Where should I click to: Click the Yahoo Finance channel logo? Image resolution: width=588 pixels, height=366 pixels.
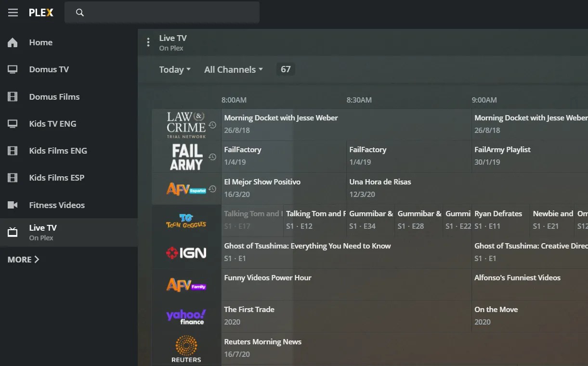pos(186,316)
